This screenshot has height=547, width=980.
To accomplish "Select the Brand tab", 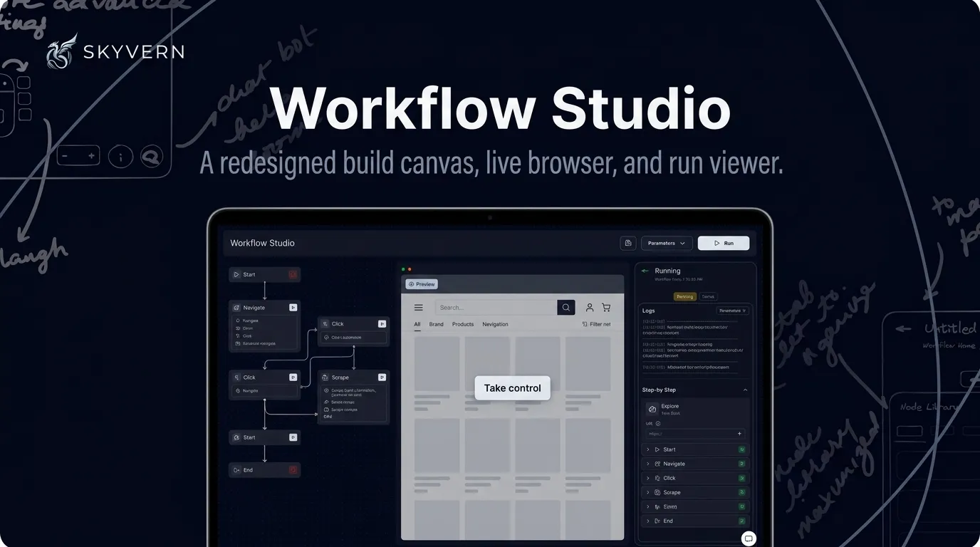I will (x=436, y=324).
